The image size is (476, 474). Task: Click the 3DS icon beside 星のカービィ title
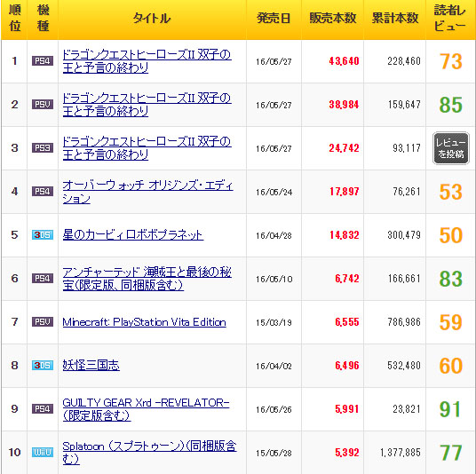[x=43, y=235]
